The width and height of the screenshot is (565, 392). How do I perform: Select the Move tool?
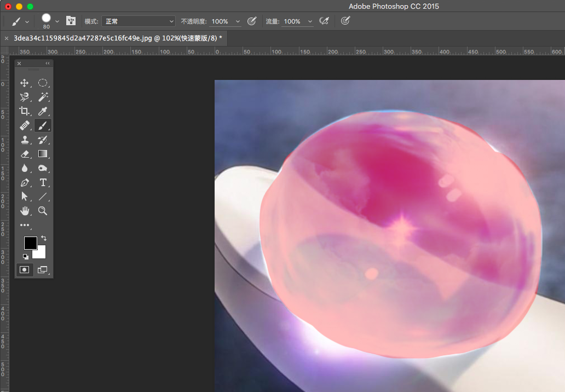click(25, 83)
